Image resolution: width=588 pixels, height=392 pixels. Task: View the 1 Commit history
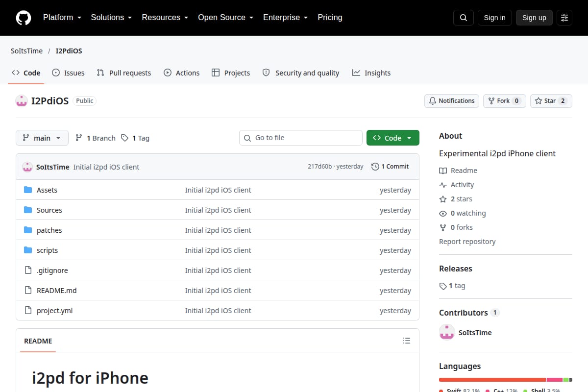(x=390, y=167)
